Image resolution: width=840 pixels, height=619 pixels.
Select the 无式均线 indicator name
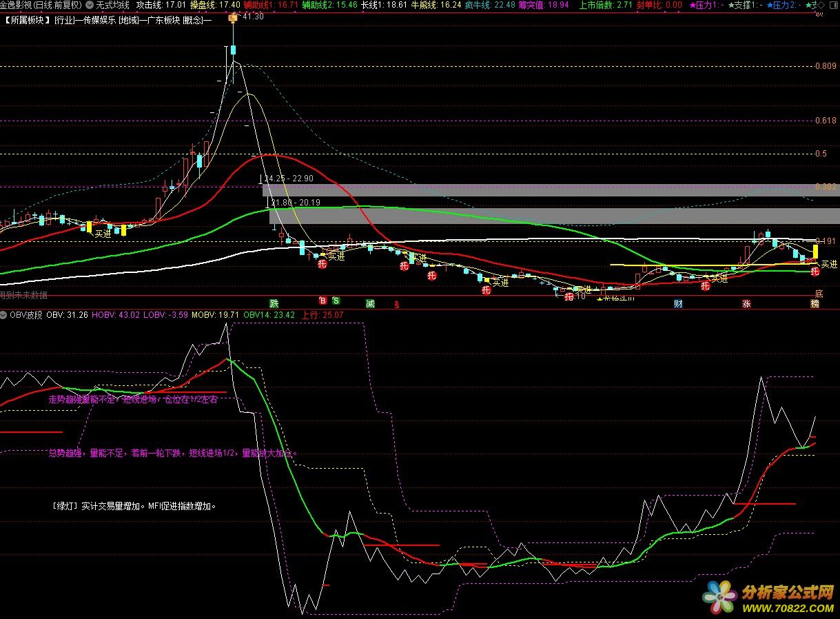coord(112,5)
